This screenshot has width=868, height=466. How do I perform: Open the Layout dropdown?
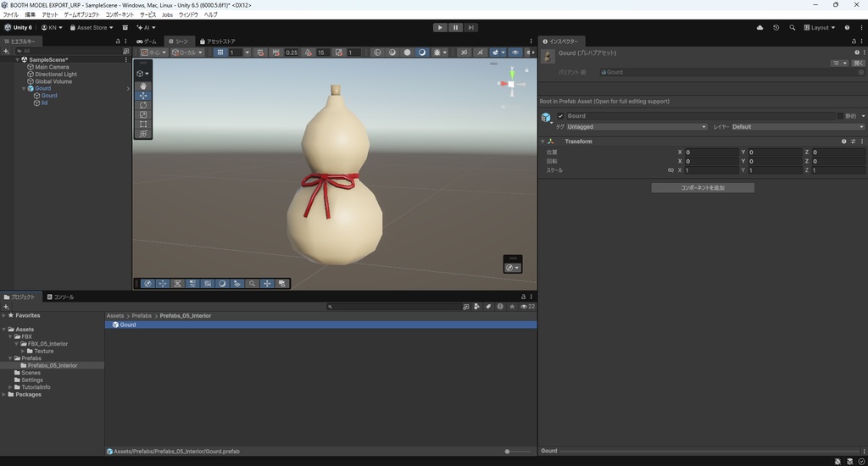pos(820,28)
